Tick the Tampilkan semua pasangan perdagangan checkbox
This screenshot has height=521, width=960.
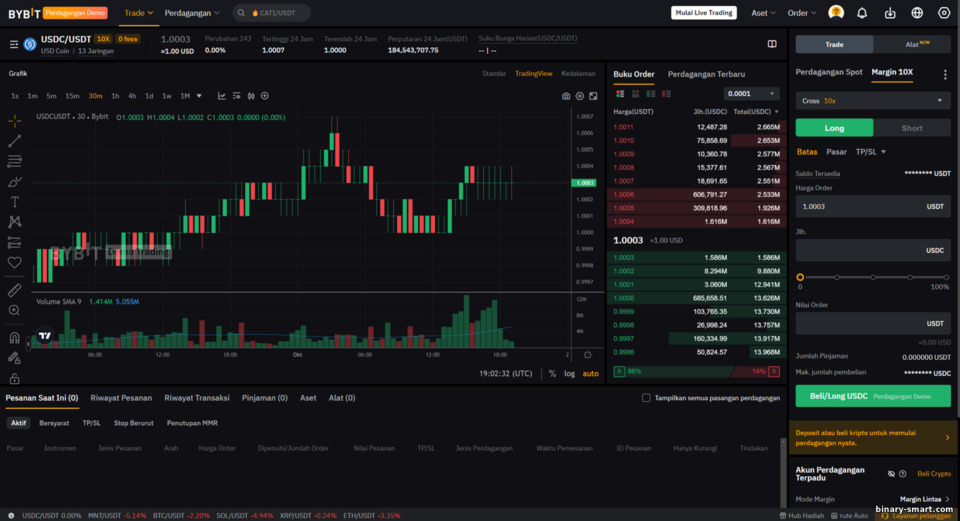pyautogui.click(x=646, y=398)
